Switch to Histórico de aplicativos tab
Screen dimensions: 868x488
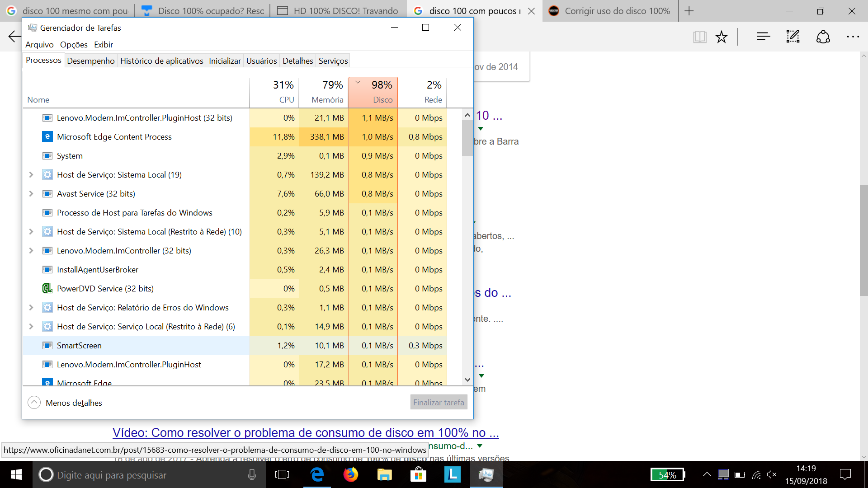tap(162, 61)
